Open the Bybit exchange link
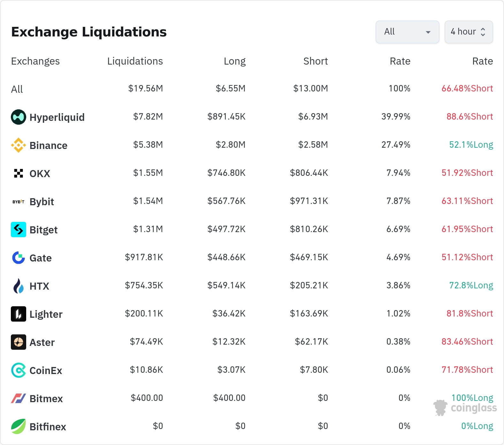The width and height of the screenshot is (504, 445). click(42, 202)
